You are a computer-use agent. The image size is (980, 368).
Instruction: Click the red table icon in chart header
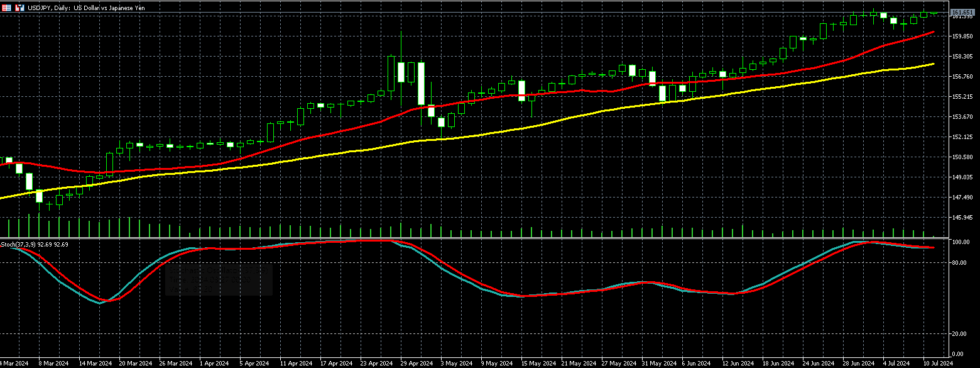[x=6, y=9]
